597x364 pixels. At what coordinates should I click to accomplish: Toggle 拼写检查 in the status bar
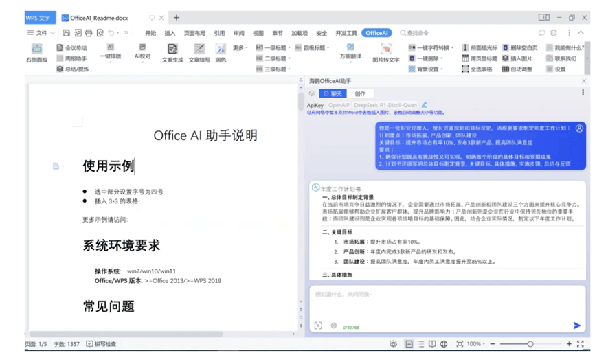pos(101,344)
